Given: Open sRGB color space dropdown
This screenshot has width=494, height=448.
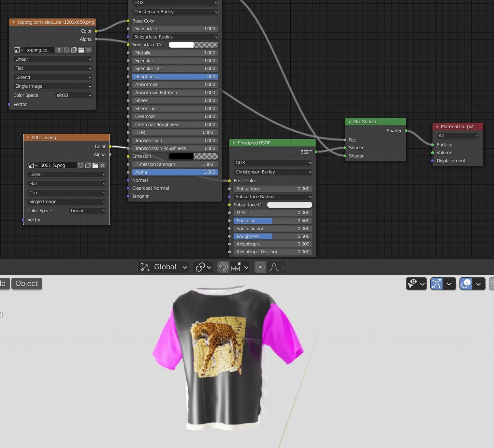Looking at the screenshot, I should [73, 95].
